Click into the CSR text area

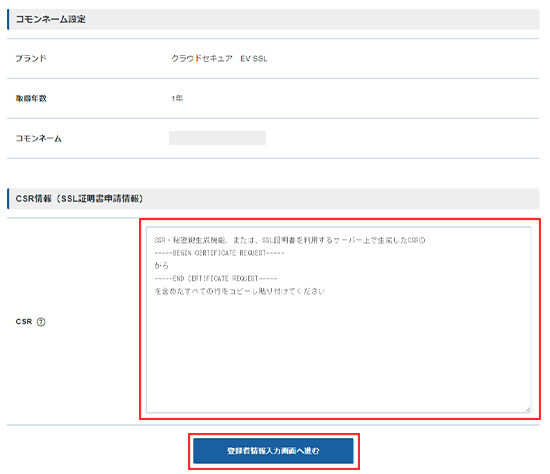click(x=338, y=320)
